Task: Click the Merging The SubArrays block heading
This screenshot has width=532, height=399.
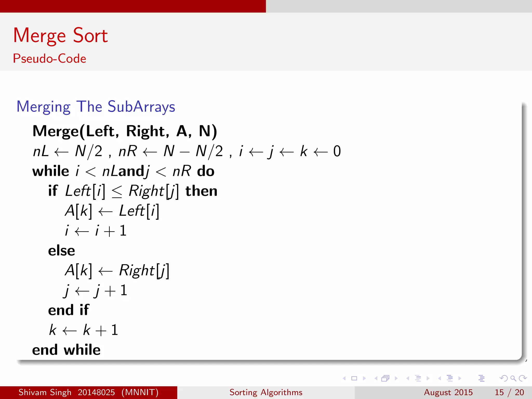Action: (x=96, y=107)
